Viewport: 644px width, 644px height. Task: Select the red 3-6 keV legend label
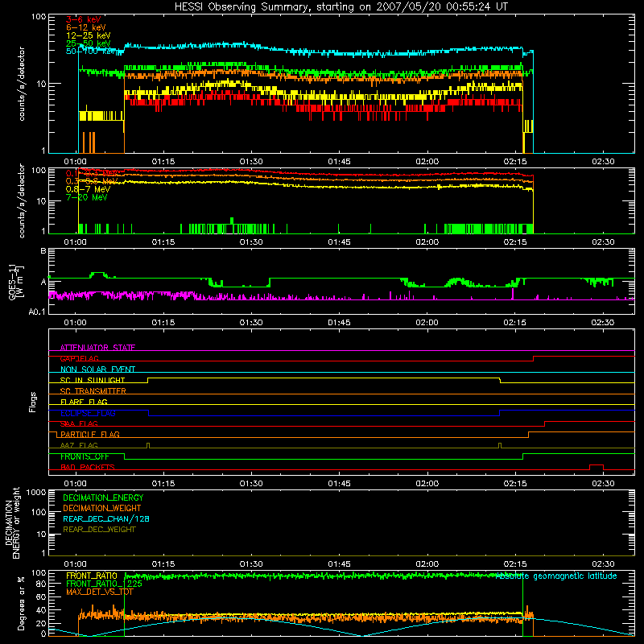click(84, 19)
